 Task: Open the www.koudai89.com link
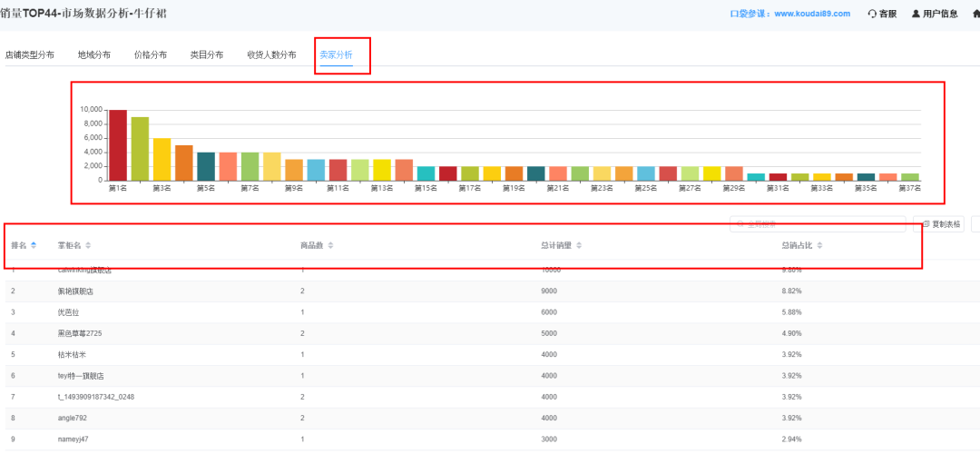812,14
